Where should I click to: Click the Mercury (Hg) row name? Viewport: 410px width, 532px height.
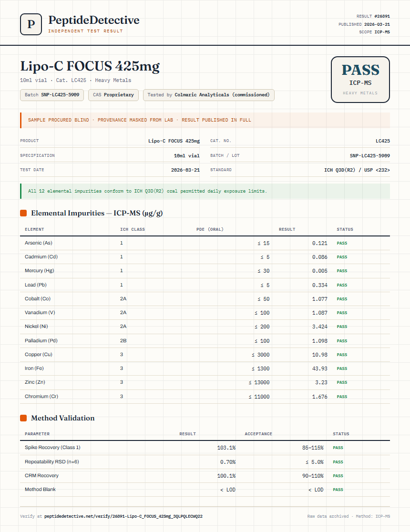(40, 271)
